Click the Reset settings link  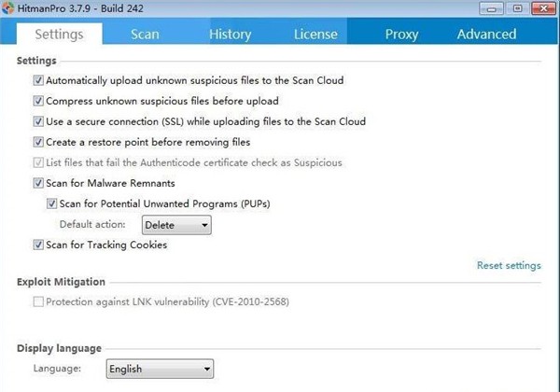(509, 265)
